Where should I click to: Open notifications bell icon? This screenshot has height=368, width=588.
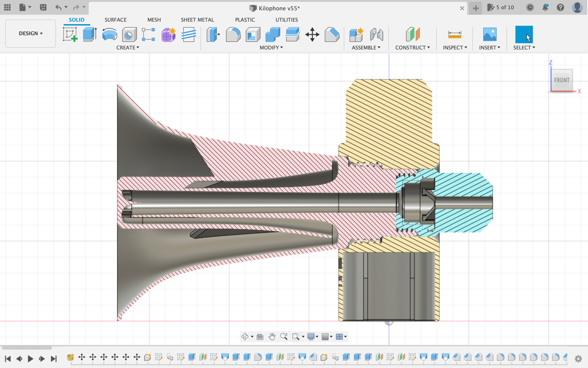545,7
